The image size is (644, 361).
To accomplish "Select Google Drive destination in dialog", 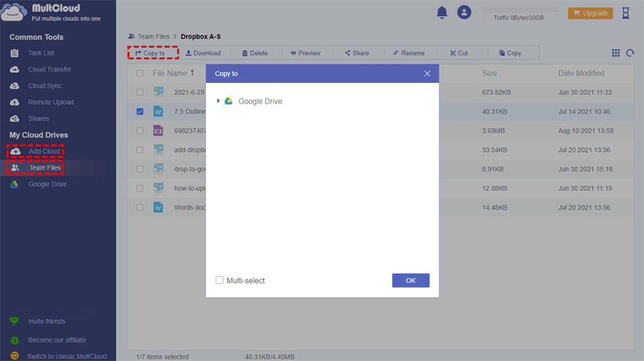I will [x=260, y=101].
